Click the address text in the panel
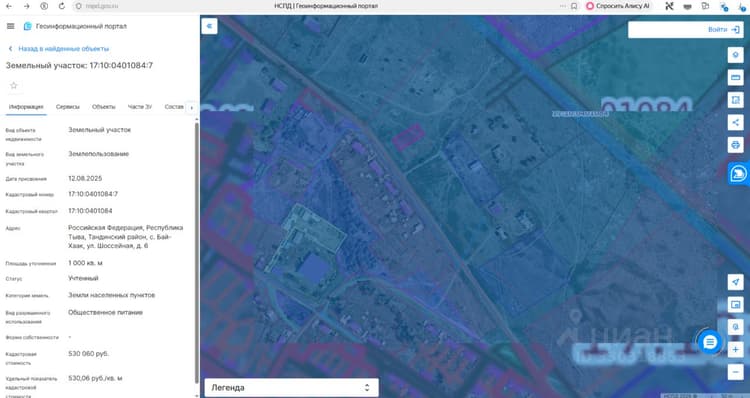The image size is (750, 398). [x=125, y=237]
